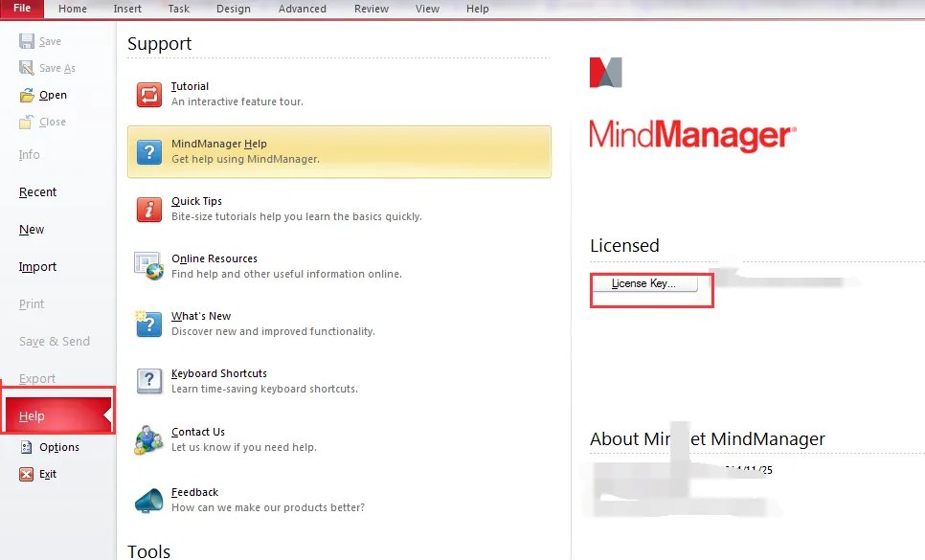The width and height of the screenshot is (925, 560).
Task: Open What's New functionality overview
Action: [x=148, y=323]
